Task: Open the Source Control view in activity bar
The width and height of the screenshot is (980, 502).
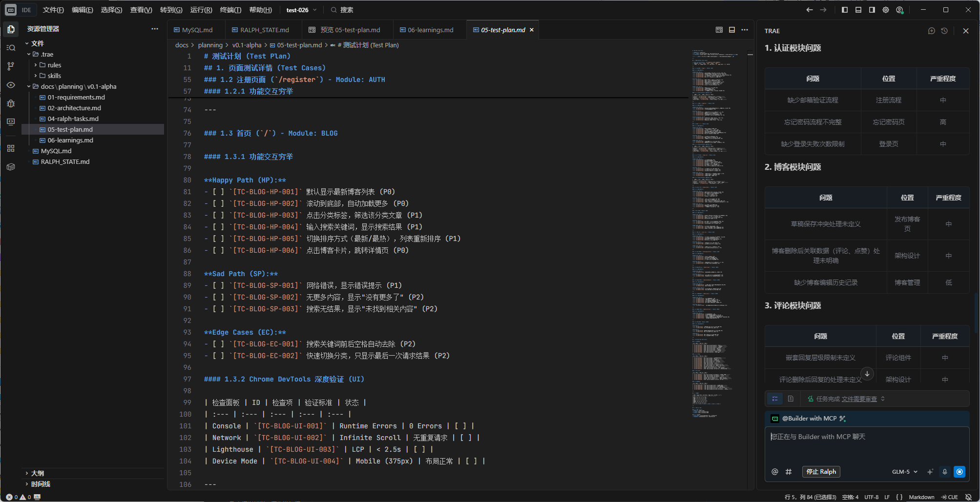Action: [11, 66]
